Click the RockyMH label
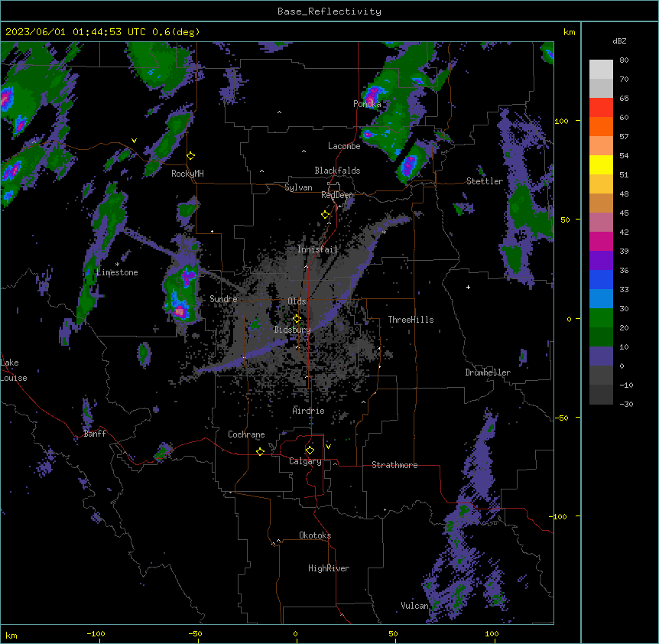Viewport: 659px width, 644px height. [x=187, y=174]
